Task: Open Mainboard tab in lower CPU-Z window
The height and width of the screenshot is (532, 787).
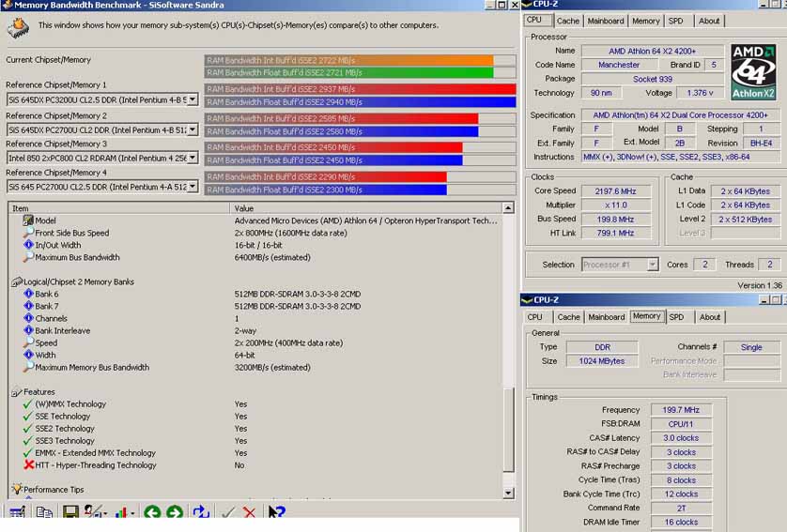Action: [607, 317]
